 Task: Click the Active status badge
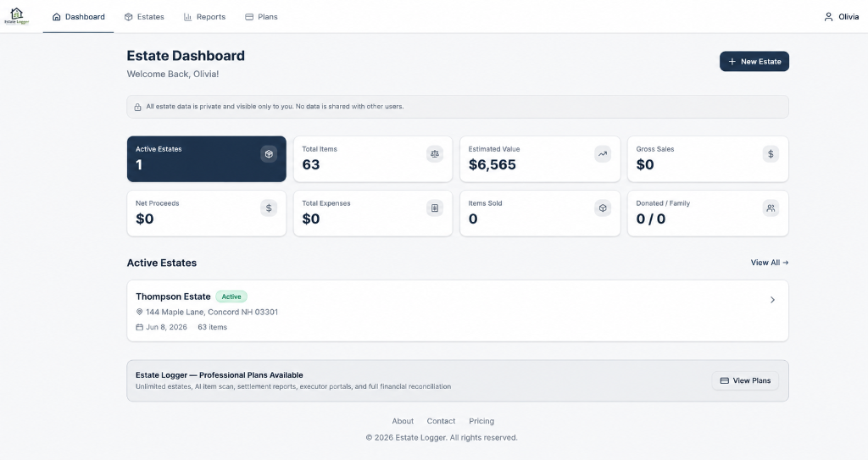pos(231,297)
